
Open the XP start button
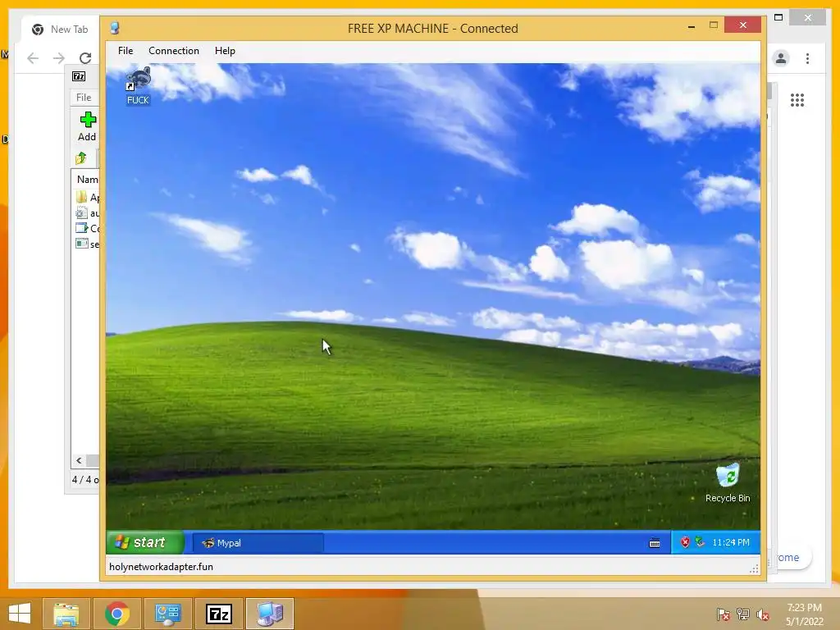point(144,542)
